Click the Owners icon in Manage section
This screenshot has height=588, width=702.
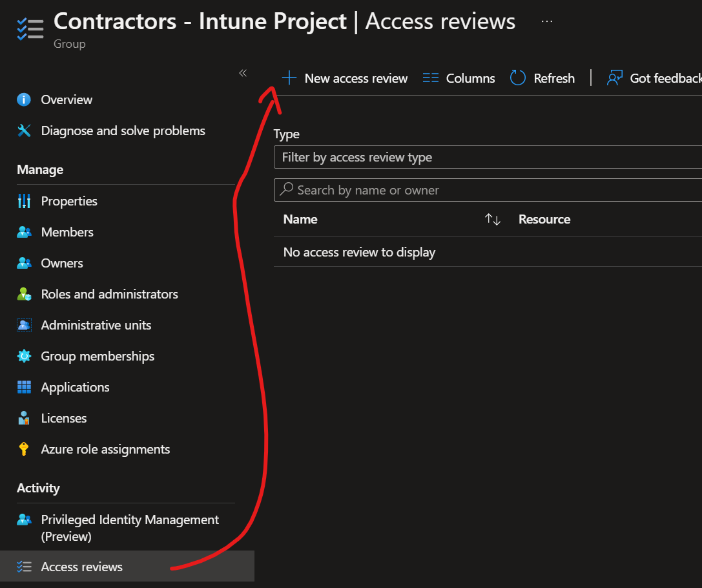[24, 263]
